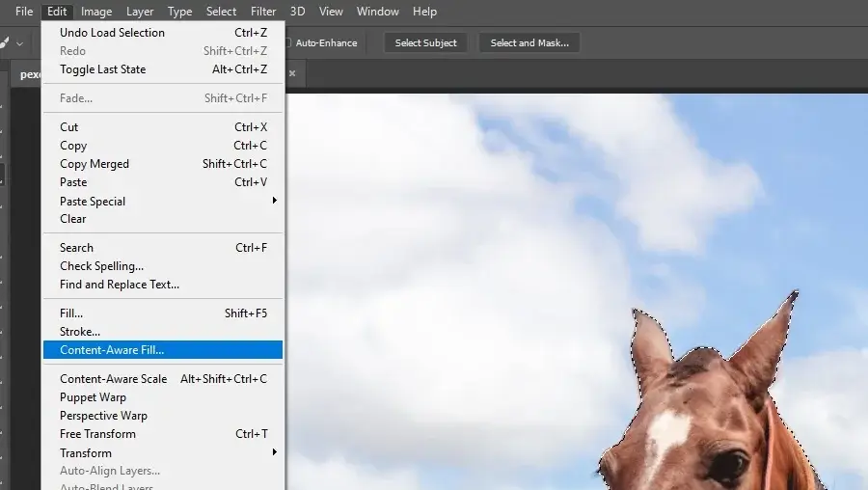868x490 pixels.
Task: Choose Paste from the Edit menu
Action: point(163,181)
